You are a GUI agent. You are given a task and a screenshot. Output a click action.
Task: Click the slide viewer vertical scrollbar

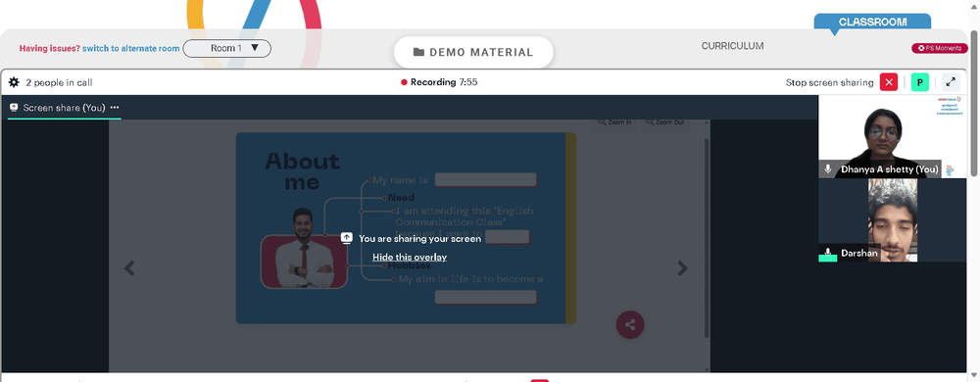[707, 237]
